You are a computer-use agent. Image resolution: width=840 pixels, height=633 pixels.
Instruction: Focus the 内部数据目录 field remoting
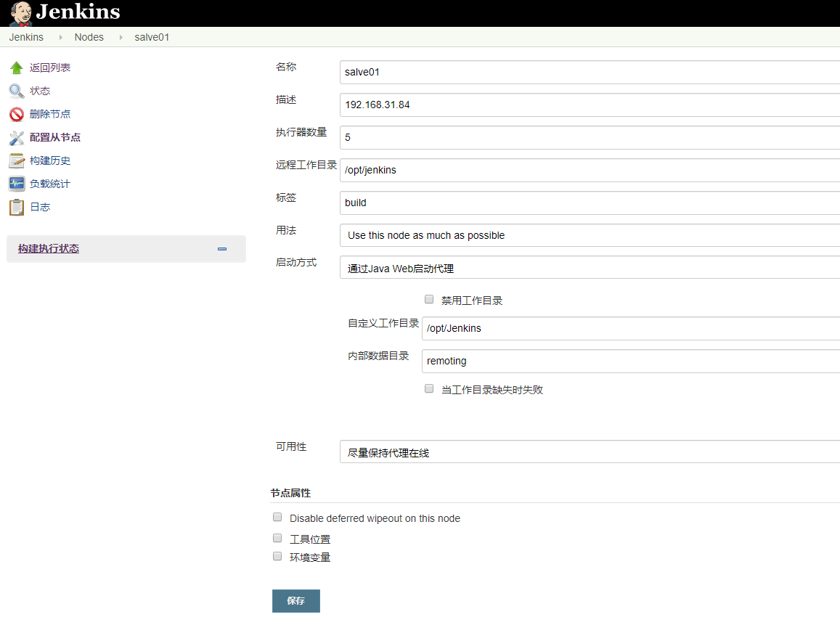[x=630, y=362]
